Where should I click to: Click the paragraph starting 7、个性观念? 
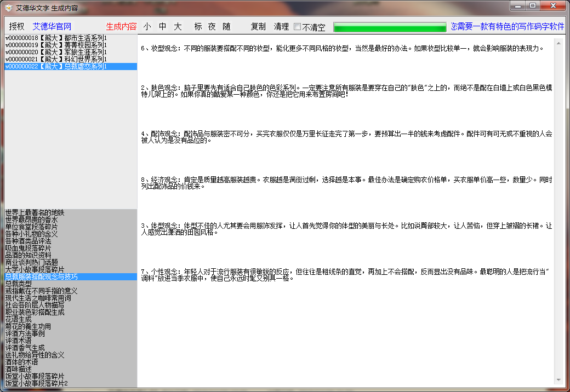point(345,275)
